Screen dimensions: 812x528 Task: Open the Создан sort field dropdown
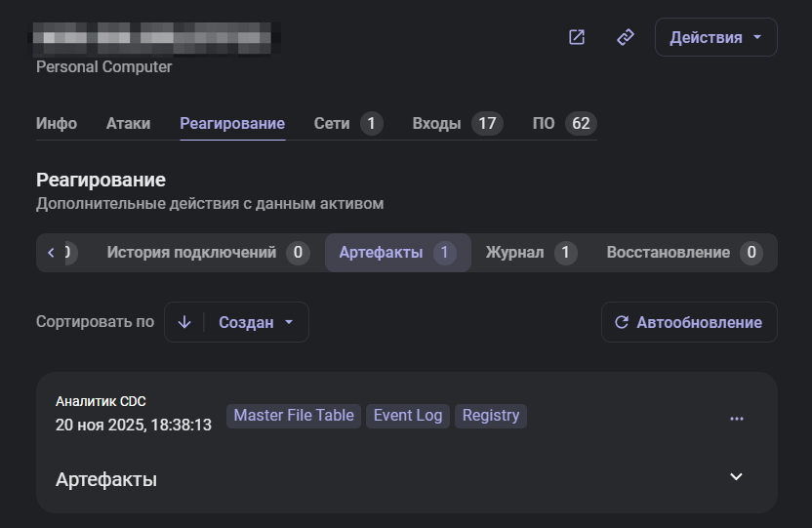pos(256,322)
